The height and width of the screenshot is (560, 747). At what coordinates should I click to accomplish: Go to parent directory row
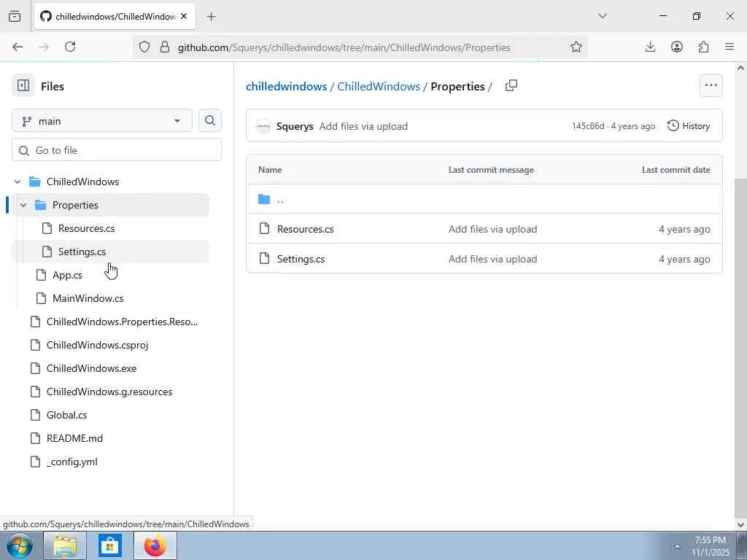pos(484,199)
